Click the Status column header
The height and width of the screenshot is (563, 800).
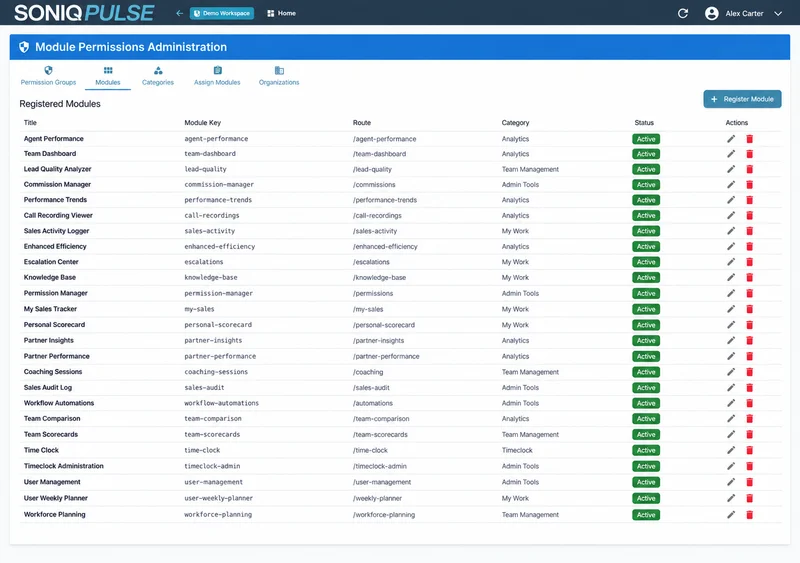click(644, 123)
